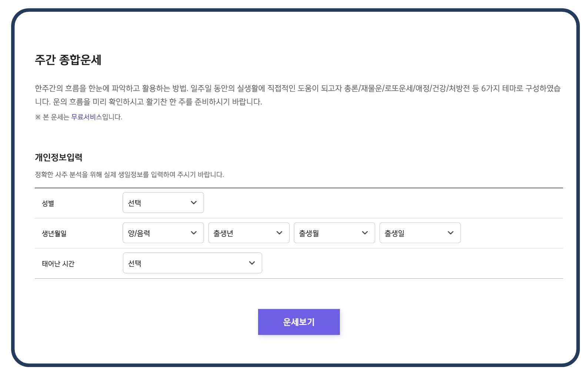
Task: Open the 양/음력 calendar type dropdown
Action: 163,233
